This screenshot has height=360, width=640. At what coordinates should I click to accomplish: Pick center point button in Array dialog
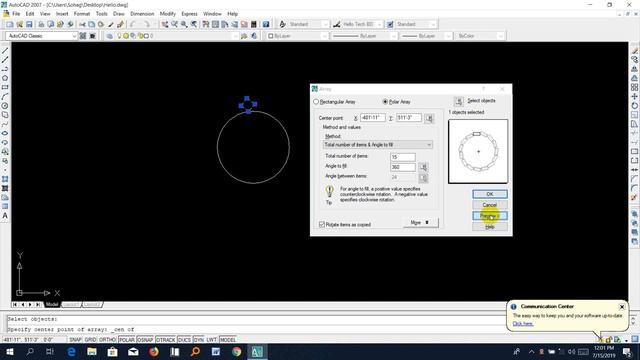pos(429,118)
